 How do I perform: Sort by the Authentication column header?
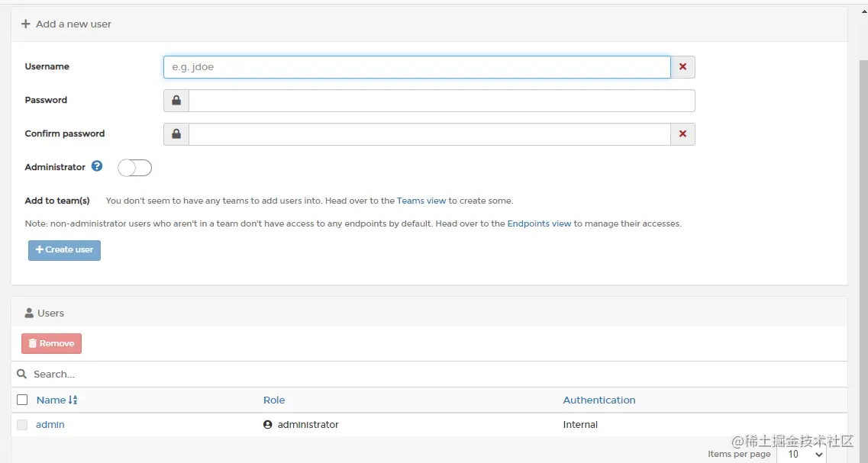coord(599,400)
